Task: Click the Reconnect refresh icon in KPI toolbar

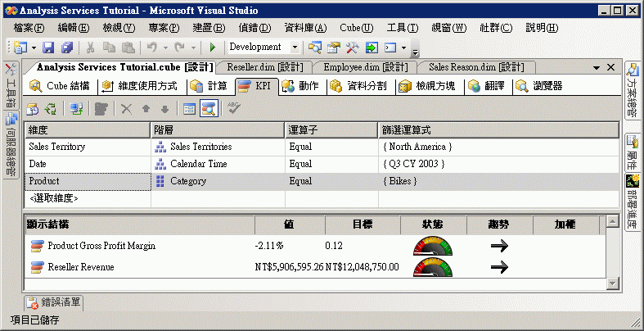Action: pyautogui.click(x=51, y=109)
